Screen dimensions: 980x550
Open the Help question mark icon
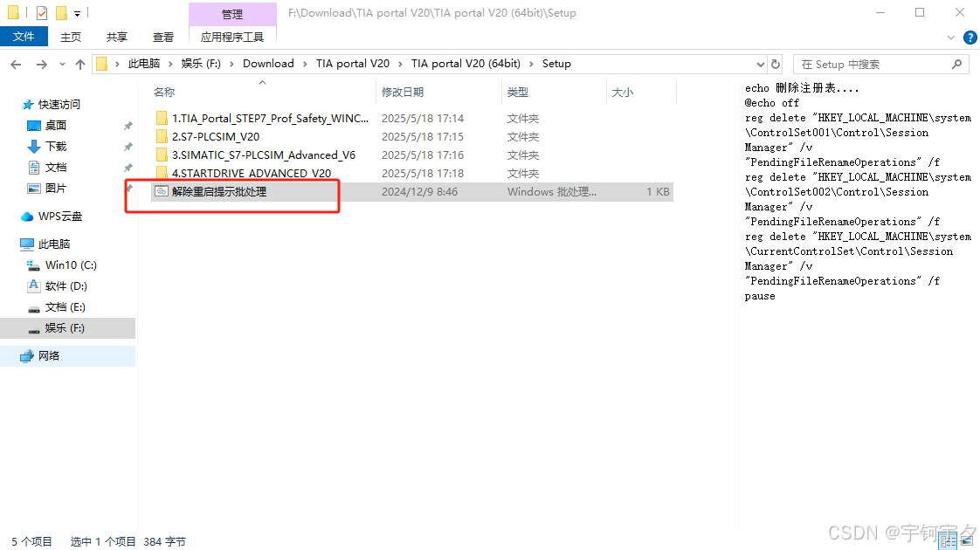pos(970,38)
